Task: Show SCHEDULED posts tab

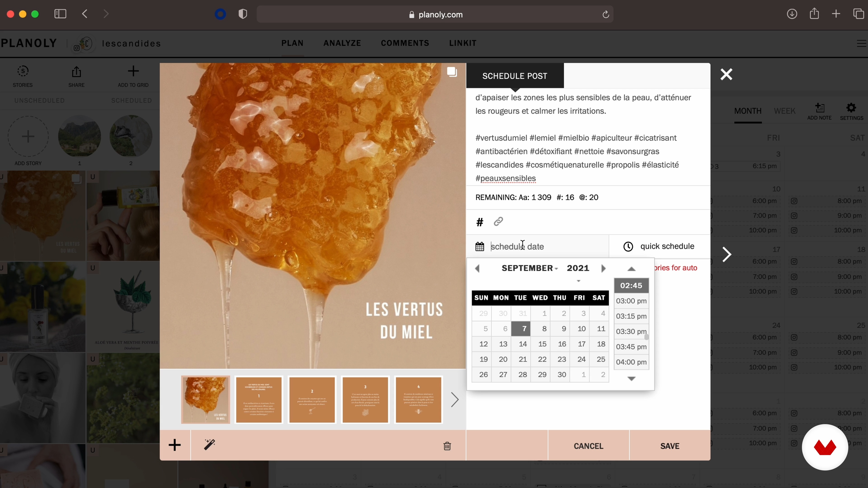Action: click(131, 101)
